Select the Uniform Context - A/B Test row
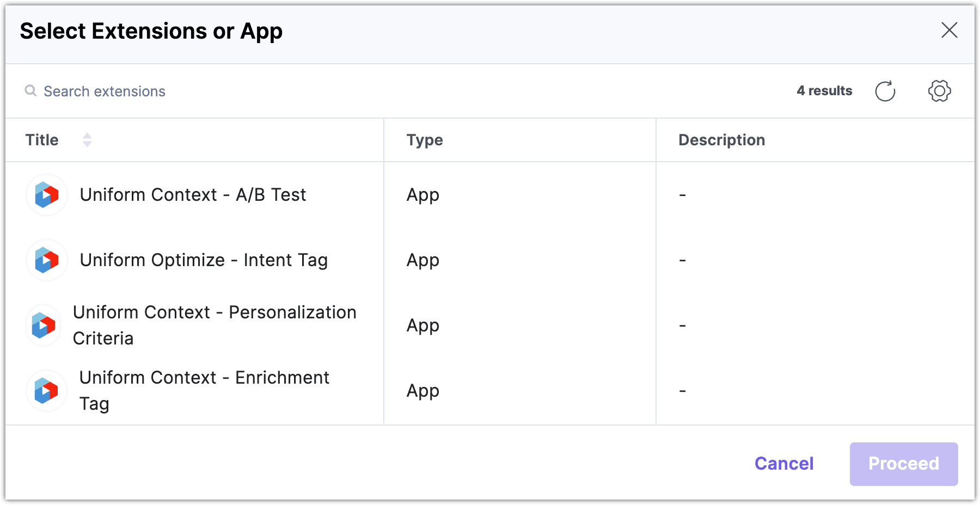The image size is (980, 505). [x=193, y=195]
